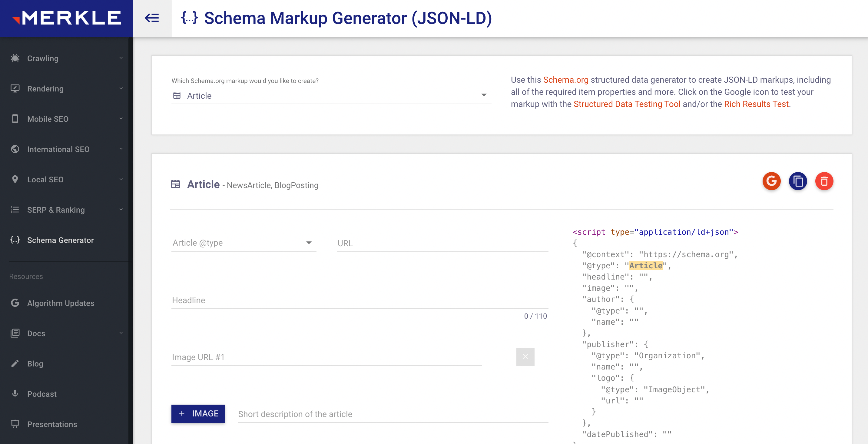The height and width of the screenshot is (444, 868).
Task: Remove Image URL #1 with X button
Action: 525,356
